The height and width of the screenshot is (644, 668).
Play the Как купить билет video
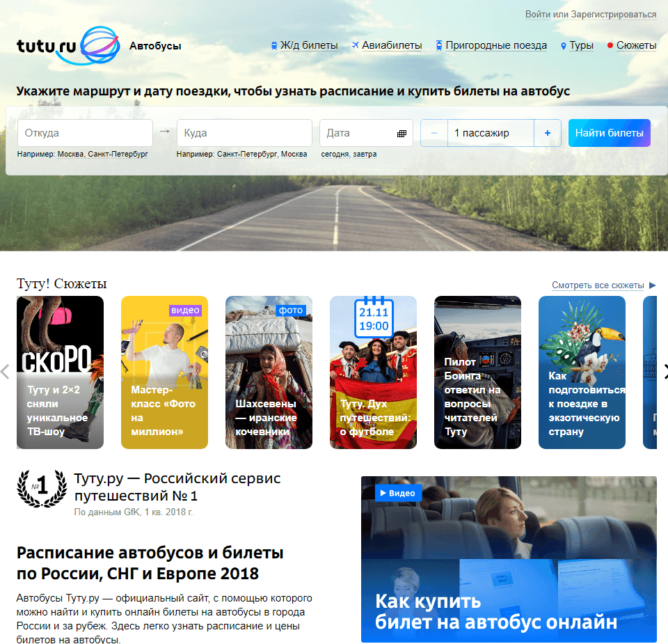(509, 559)
